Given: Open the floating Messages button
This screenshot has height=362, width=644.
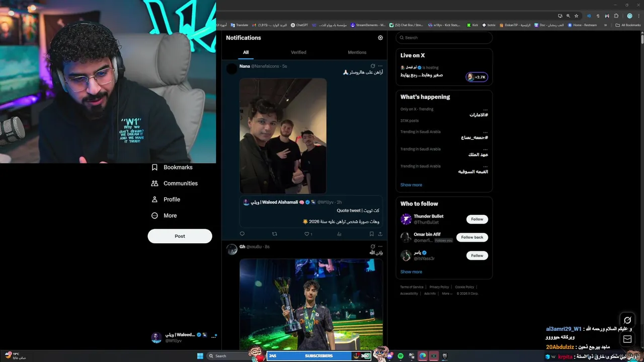Looking at the screenshot, I should pos(627,339).
